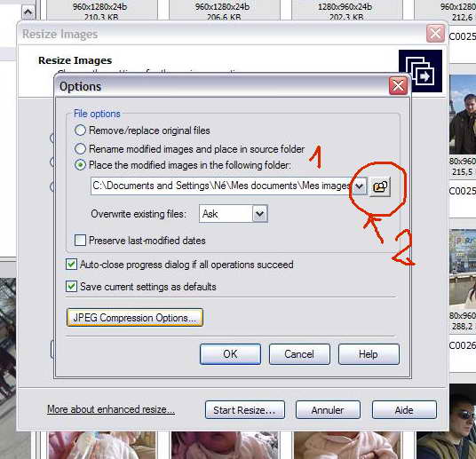The image size is (476, 459).
Task: Follow More about enhanced resize link
Action: coord(111,409)
